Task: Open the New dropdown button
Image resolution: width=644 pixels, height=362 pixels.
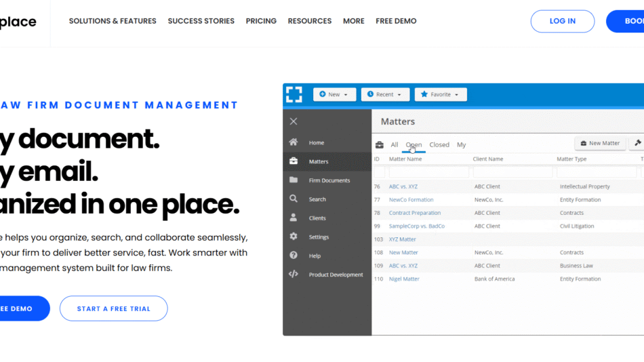Action: [x=334, y=95]
